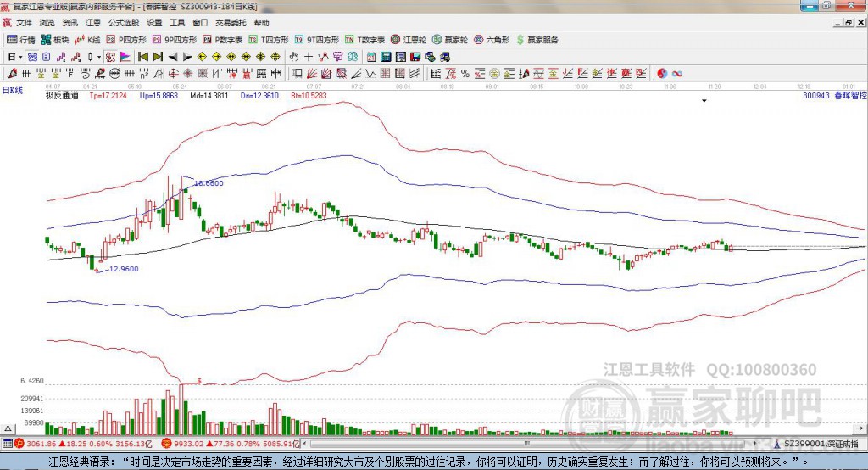Click the yin-yang icon
This screenshot has width=868, height=470.
pyautogui.click(x=662, y=73)
